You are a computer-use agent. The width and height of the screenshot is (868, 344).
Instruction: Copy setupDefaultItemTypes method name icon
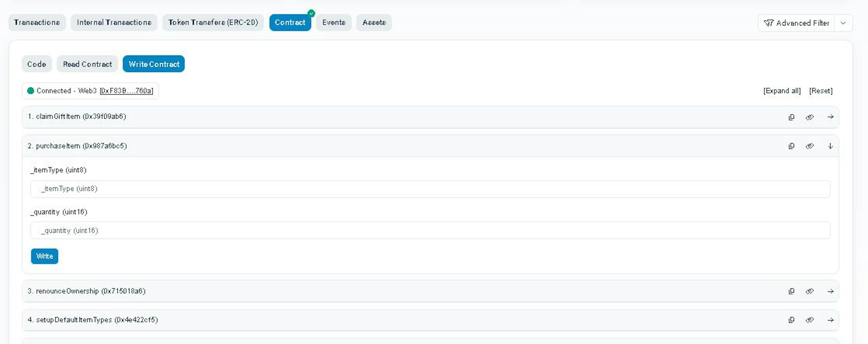click(x=791, y=320)
